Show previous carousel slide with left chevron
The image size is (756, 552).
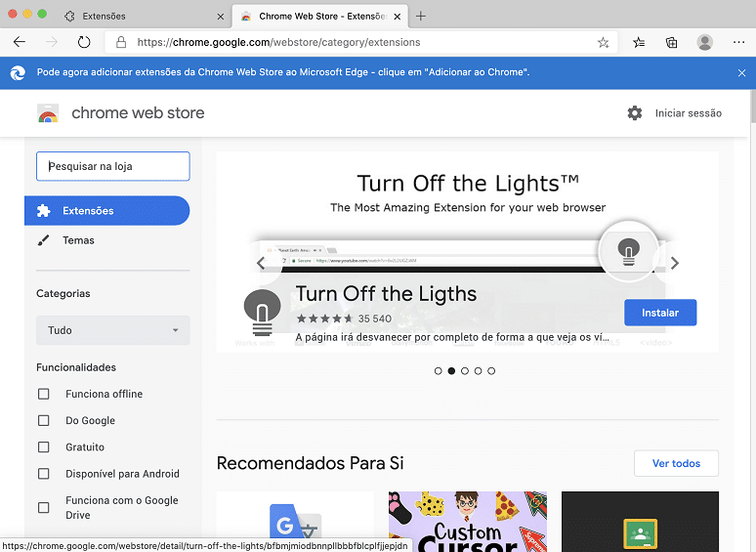(261, 263)
